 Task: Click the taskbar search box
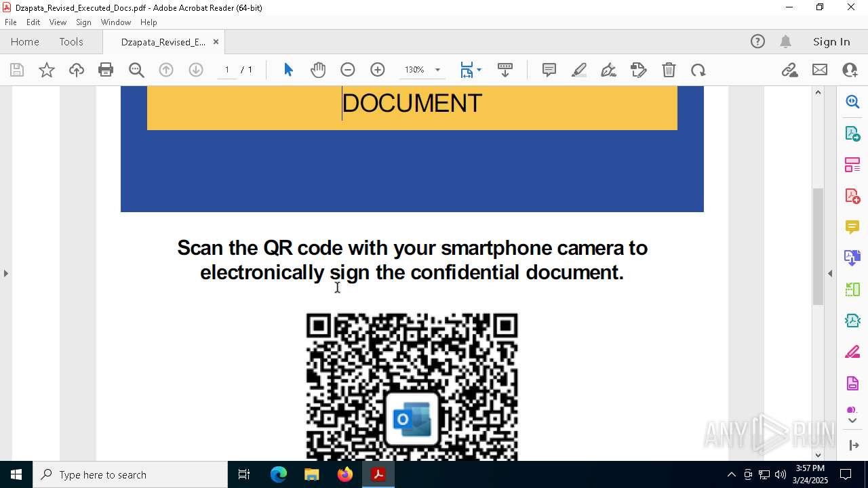click(x=130, y=474)
